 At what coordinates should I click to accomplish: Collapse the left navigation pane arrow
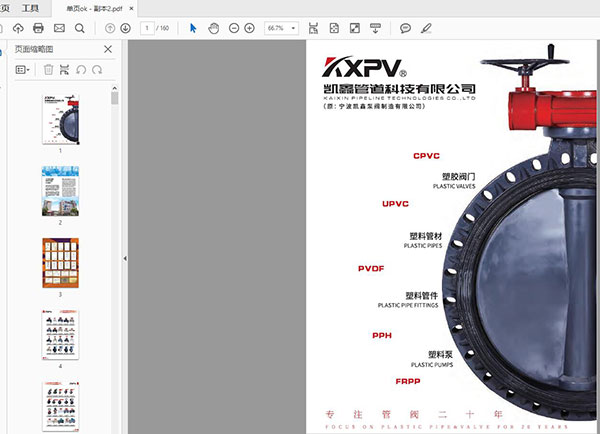[x=125, y=259]
